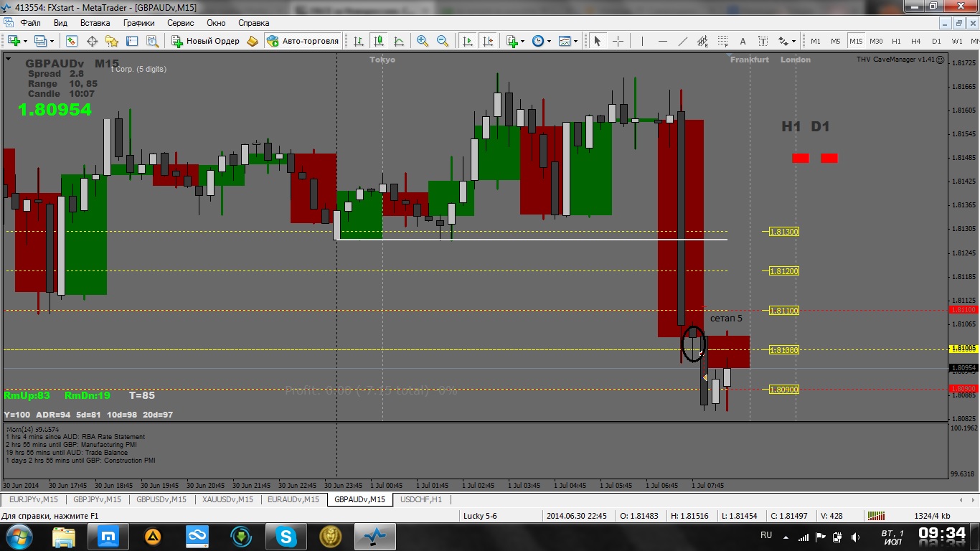This screenshot has width=980, height=551.
Task: Click the volume icon in system tray
Action: coord(854,536)
